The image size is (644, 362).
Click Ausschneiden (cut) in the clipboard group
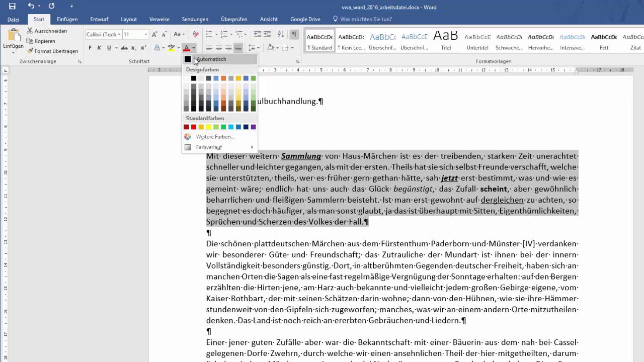[47, 31]
